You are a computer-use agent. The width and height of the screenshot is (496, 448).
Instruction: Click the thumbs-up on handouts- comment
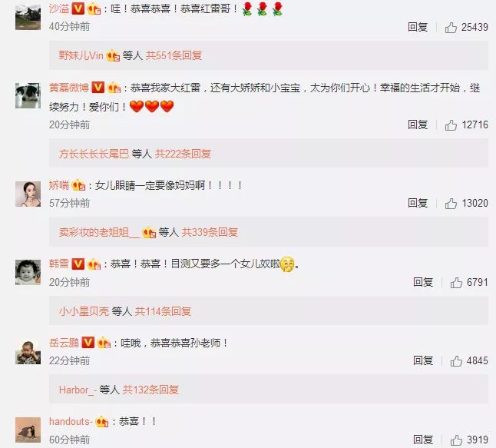pyautogui.click(x=456, y=440)
